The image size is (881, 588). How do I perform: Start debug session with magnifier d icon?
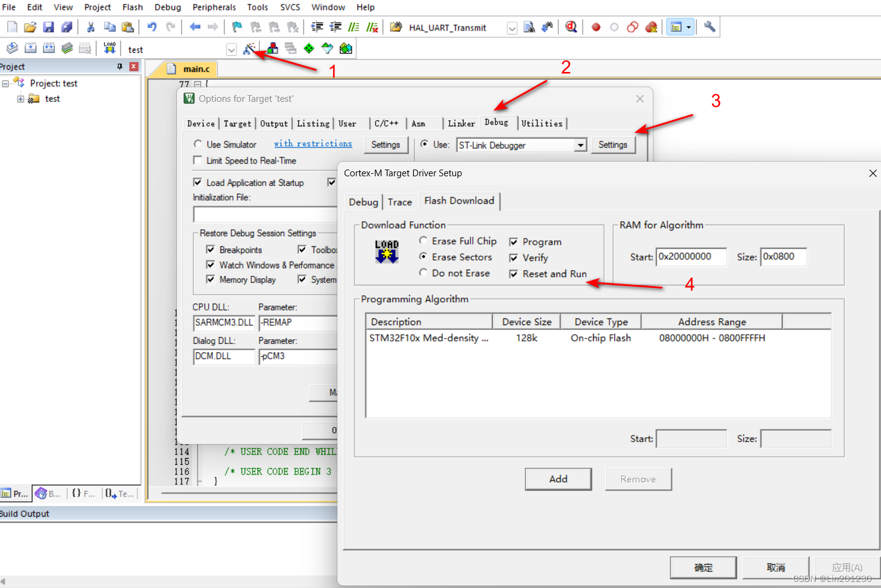point(571,27)
